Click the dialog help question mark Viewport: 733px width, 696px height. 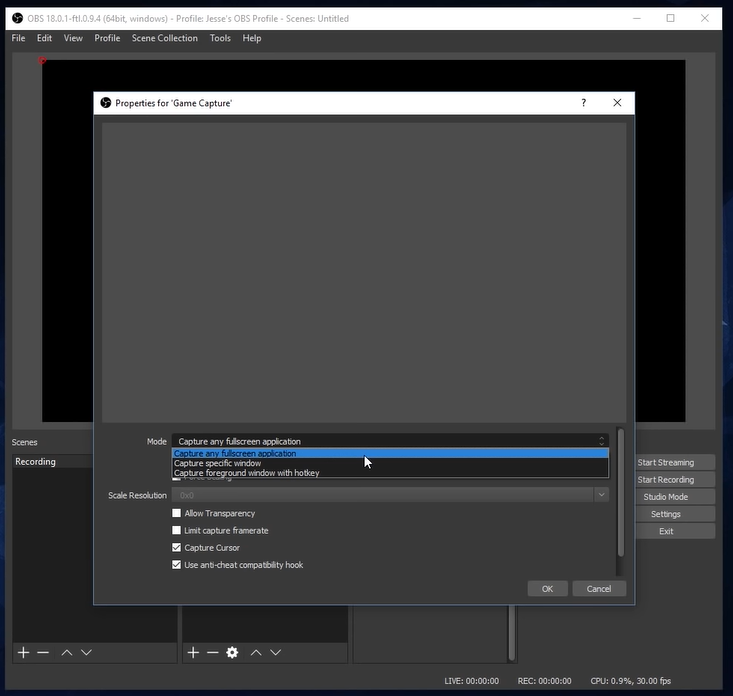point(583,103)
